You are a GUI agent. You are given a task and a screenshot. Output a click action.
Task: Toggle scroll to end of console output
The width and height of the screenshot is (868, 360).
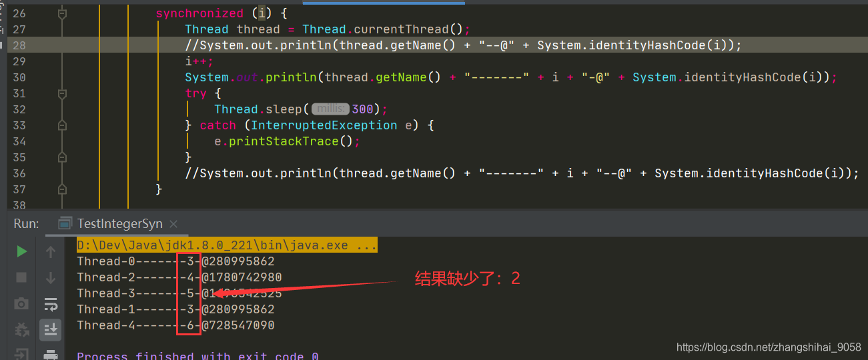tap(51, 329)
